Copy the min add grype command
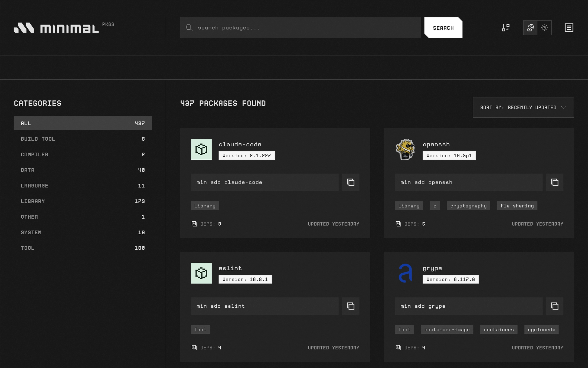 pyautogui.click(x=555, y=306)
